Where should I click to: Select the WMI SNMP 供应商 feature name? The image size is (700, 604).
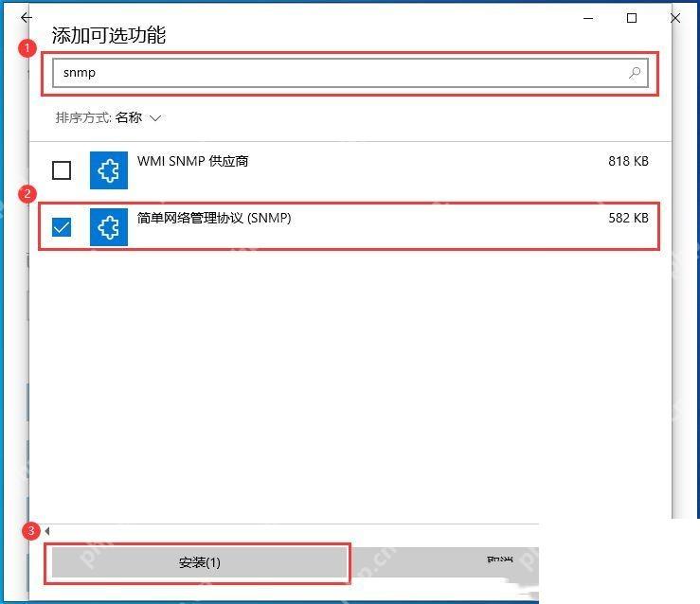[x=192, y=161]
